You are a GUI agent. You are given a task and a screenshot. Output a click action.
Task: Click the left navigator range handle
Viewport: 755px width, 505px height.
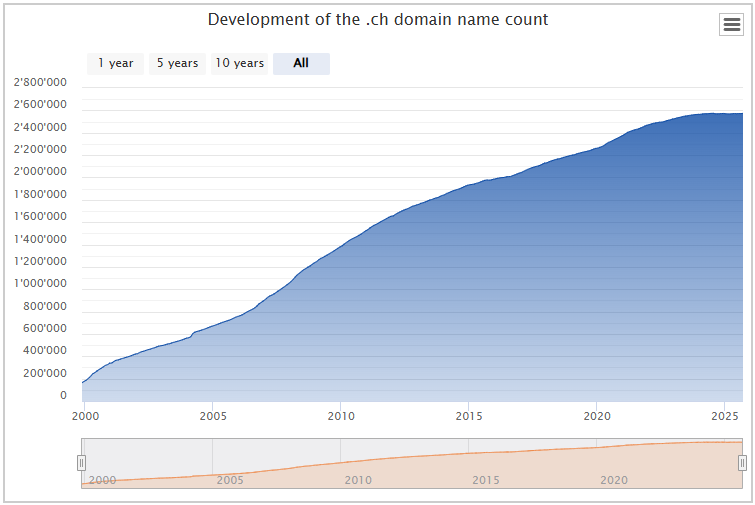pos(82,462)
